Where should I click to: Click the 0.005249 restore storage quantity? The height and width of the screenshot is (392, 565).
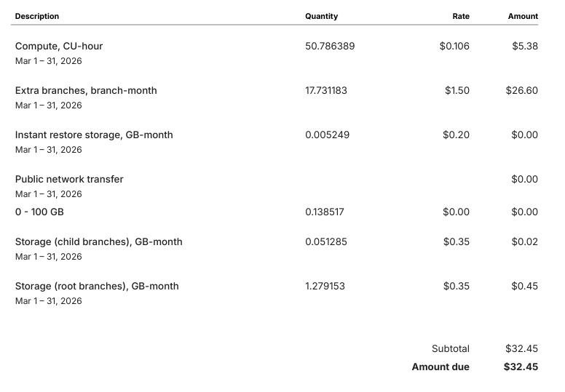coord(327,135)
